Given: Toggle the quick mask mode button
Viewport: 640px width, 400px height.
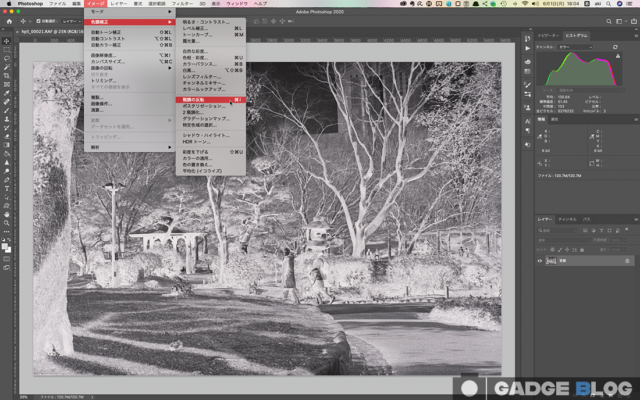Looking at the screenshot, I should [7, 259].
